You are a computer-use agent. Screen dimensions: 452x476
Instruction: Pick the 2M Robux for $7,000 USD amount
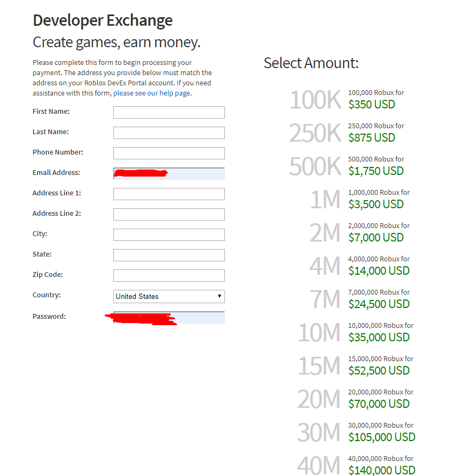tap(360, 233)
